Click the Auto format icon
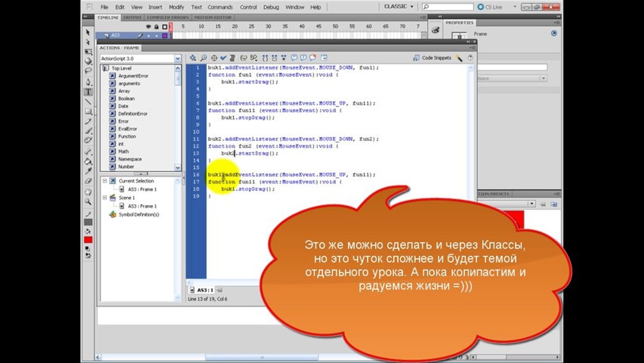Image resolution: width=644 pixels, height=363 pixels. [233, 58]
